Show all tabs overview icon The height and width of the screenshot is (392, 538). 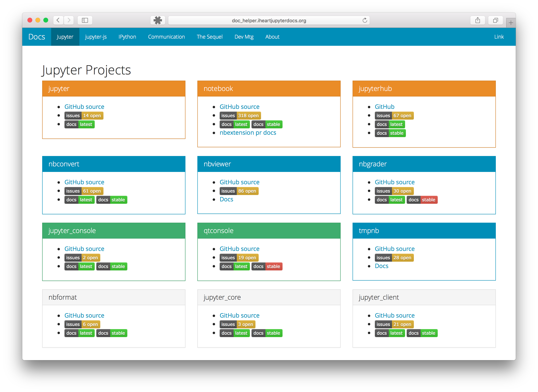[495, 20]
